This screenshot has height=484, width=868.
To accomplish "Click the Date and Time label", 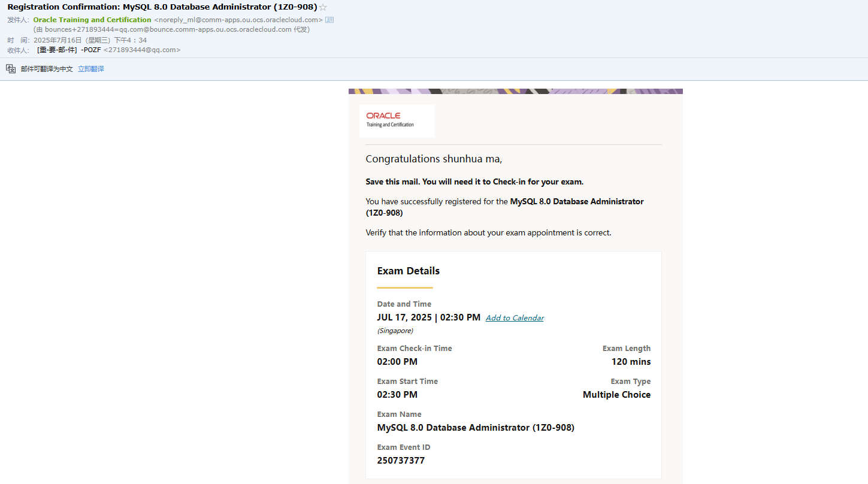I will pos(404,304).
